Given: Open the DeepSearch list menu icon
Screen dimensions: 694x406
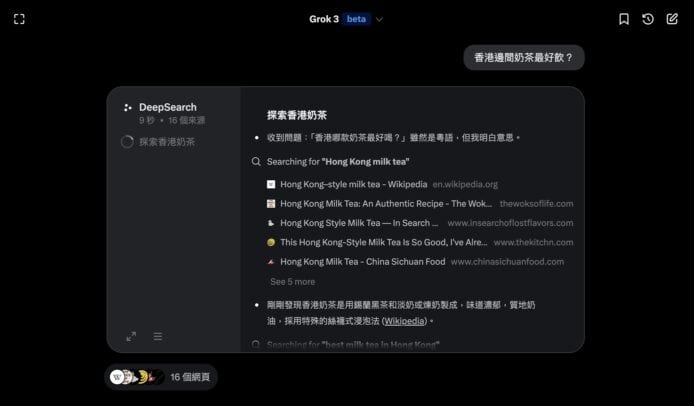Looking at the screenshot, I should 158,336.
